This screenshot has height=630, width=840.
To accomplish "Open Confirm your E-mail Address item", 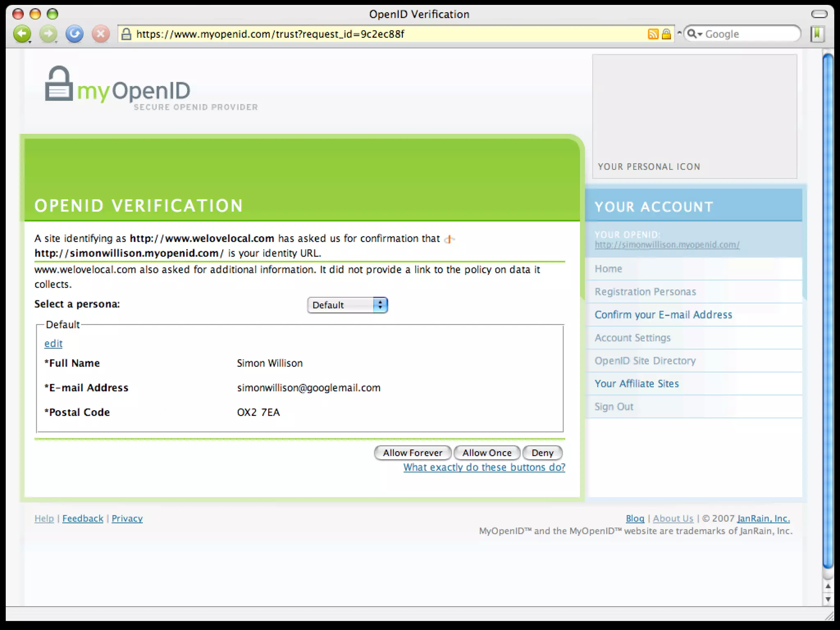I will coord(663,315).
